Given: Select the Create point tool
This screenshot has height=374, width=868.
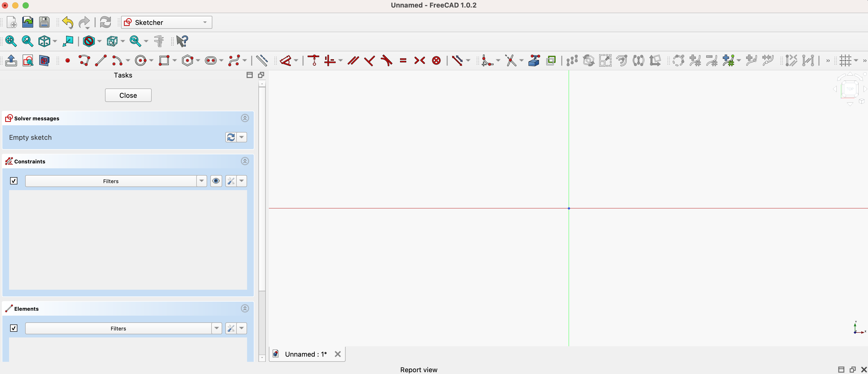Looking at the screenshot, I should pyautogui.click(x=67, y=60).
